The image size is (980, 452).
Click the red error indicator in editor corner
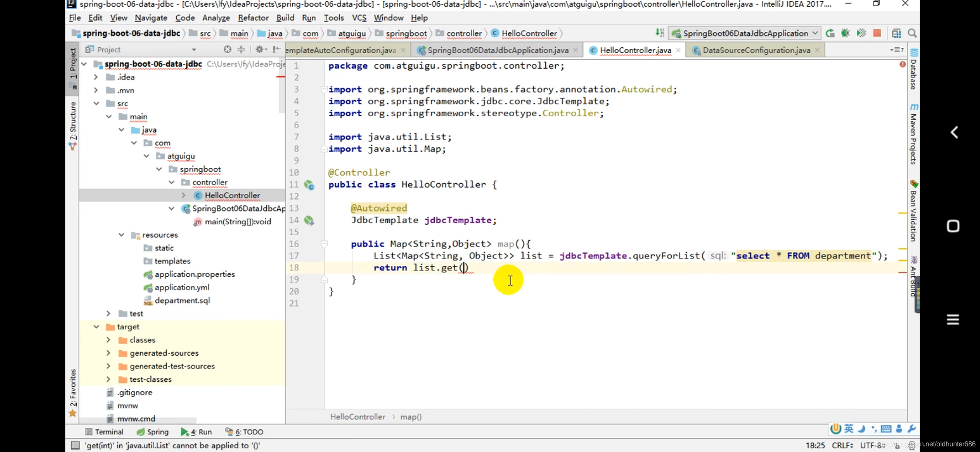902,64
